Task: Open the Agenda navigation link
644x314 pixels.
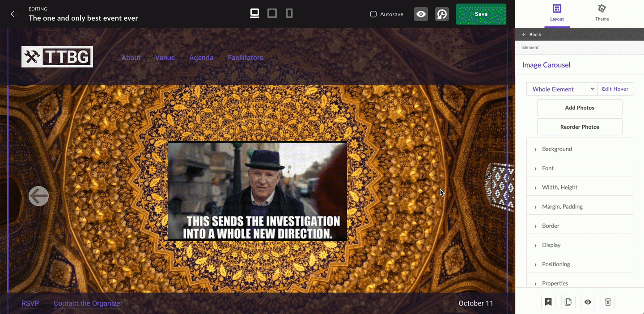Action: 201,58
